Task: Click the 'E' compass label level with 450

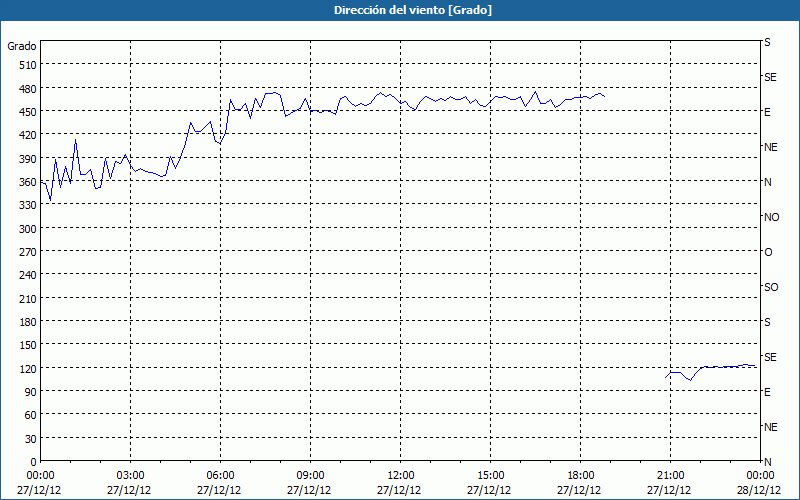Action: (x=767, y=112)
